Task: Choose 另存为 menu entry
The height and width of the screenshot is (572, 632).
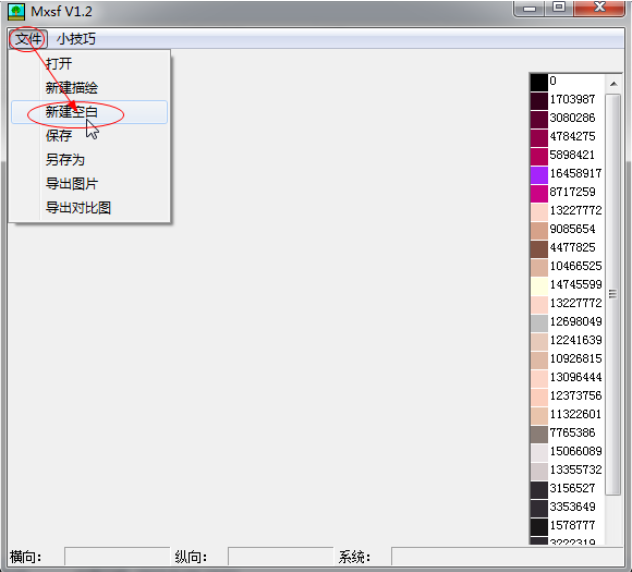Action: pos(65,160)
